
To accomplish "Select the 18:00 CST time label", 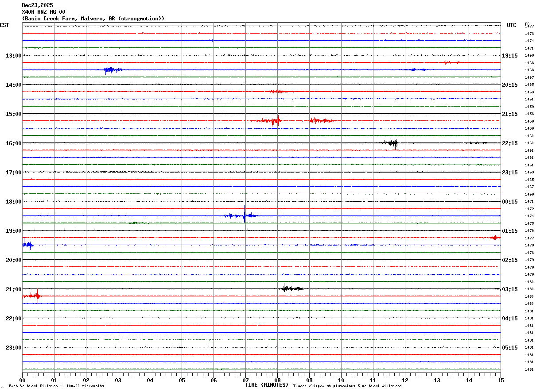I will click(13, 202).
